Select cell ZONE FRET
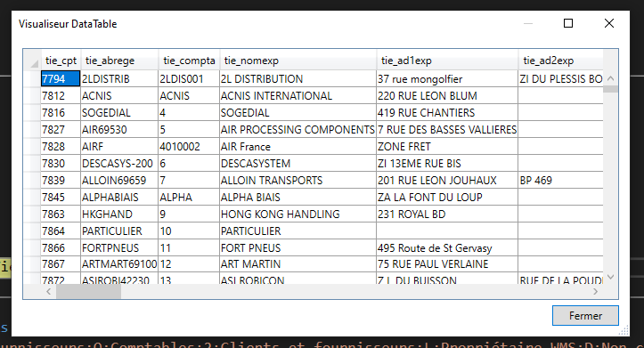The height and width of the screenshot is (348, 644). pos(447,146)
